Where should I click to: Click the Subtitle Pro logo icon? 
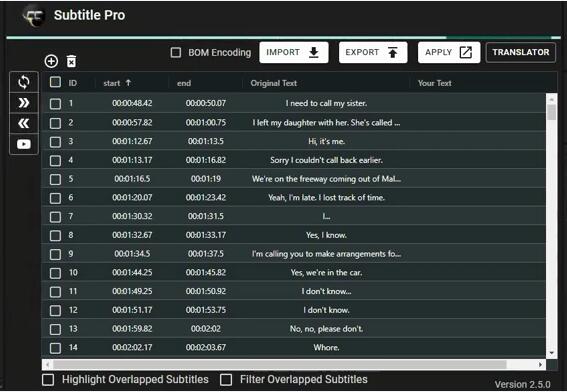33,16
